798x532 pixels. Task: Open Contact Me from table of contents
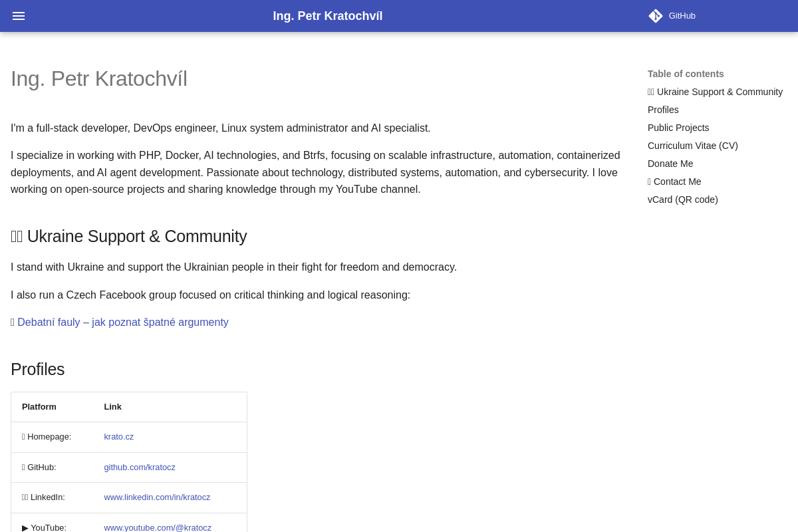677,182
